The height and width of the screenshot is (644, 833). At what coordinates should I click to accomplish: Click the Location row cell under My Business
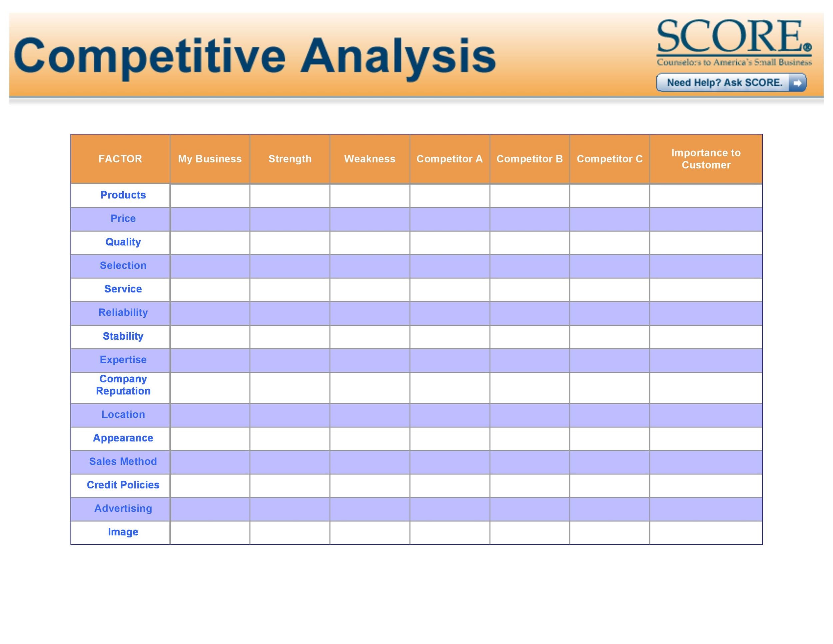pyautogui.click(x=210, y=415)
